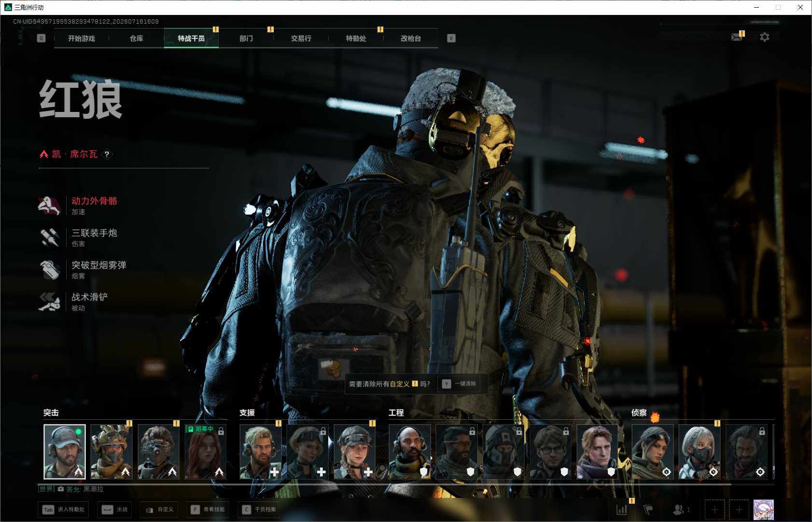The image size is (812, 522).
Task: Click the Q key previous-tab icon
Action: [41, 38]
